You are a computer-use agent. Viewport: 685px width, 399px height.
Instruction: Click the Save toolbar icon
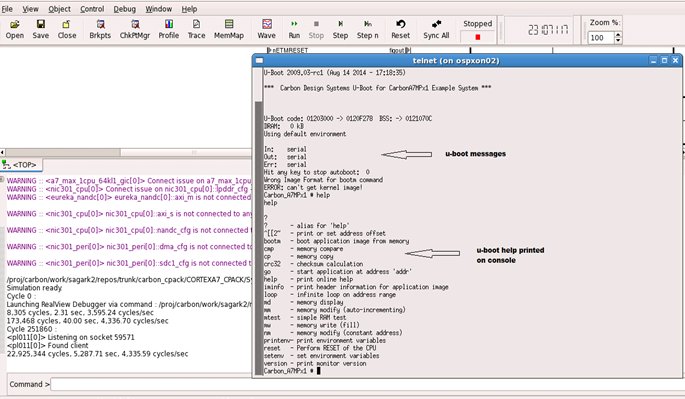40,30
